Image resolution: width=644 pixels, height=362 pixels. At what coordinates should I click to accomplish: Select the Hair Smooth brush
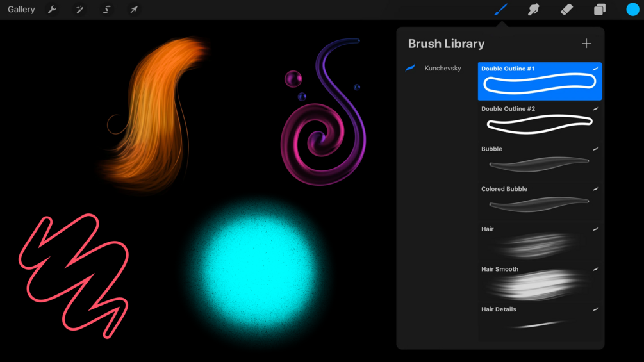tap(540, 282)
